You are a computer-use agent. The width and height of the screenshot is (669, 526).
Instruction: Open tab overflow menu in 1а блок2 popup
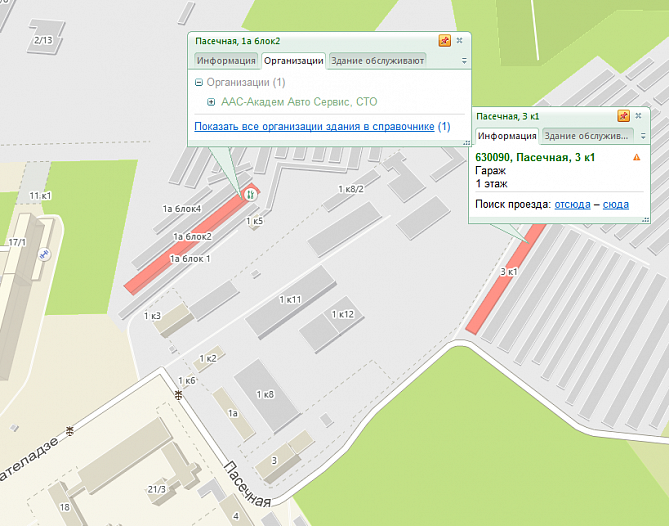[464, 62]
